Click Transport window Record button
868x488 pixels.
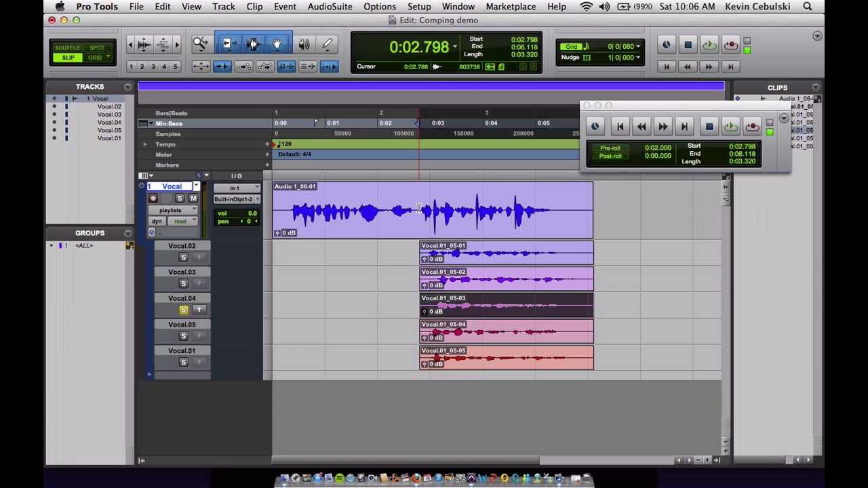point(752,127)
